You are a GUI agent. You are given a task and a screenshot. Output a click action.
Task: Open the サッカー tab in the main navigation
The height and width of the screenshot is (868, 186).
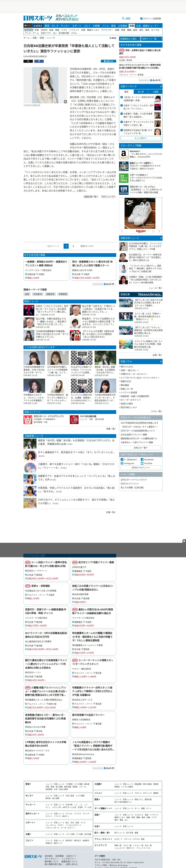65,26
